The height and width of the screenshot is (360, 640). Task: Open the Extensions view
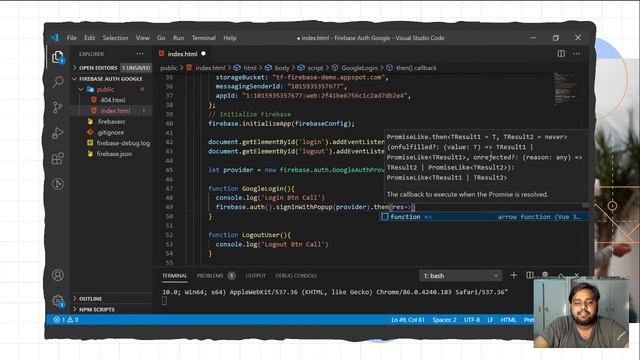tap(58, 158)
